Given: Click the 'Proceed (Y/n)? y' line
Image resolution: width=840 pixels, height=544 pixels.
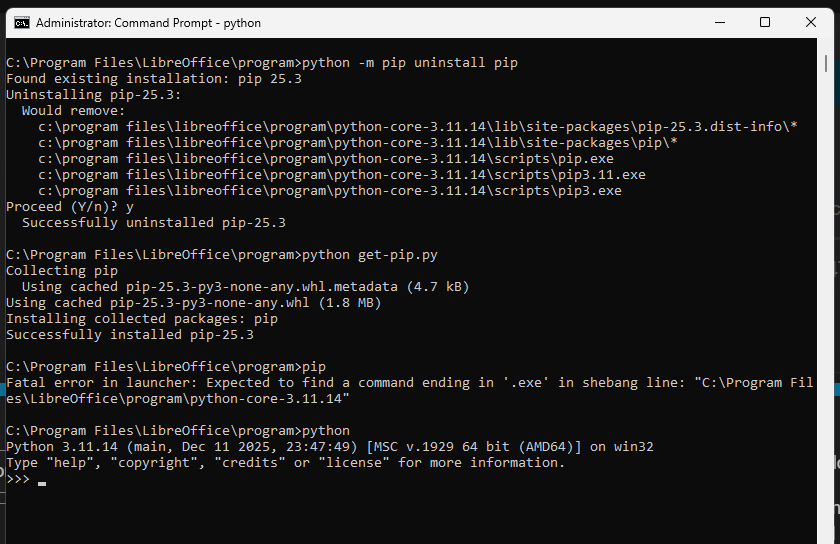Looking at the screenshot, I should [70, 207].
